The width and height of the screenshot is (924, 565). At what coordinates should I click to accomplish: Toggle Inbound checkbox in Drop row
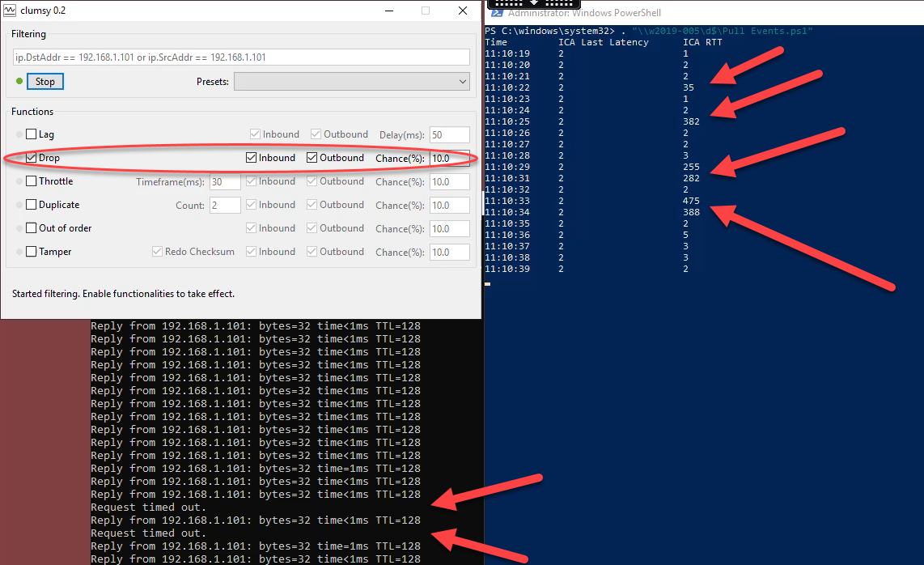(251, 158)
